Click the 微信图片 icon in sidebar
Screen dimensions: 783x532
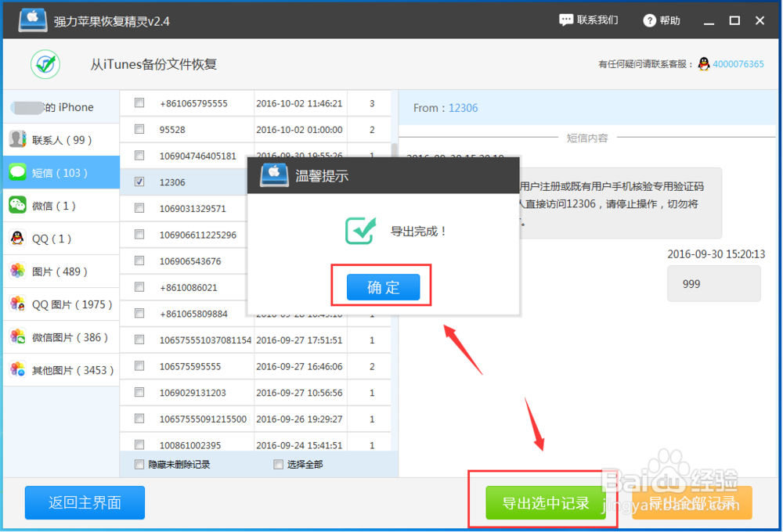pyautogui.click(x=17, y=337)
